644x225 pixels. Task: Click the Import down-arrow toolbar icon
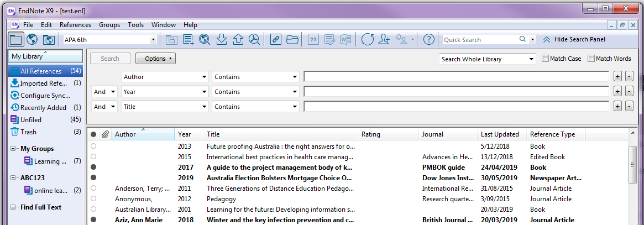(x=221, y=39)
